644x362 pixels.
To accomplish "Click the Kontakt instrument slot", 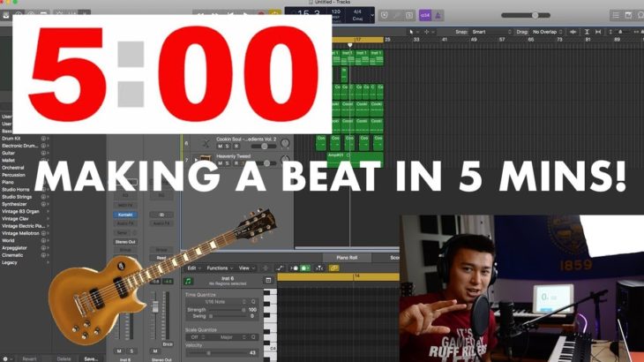I will coord(125,215).
